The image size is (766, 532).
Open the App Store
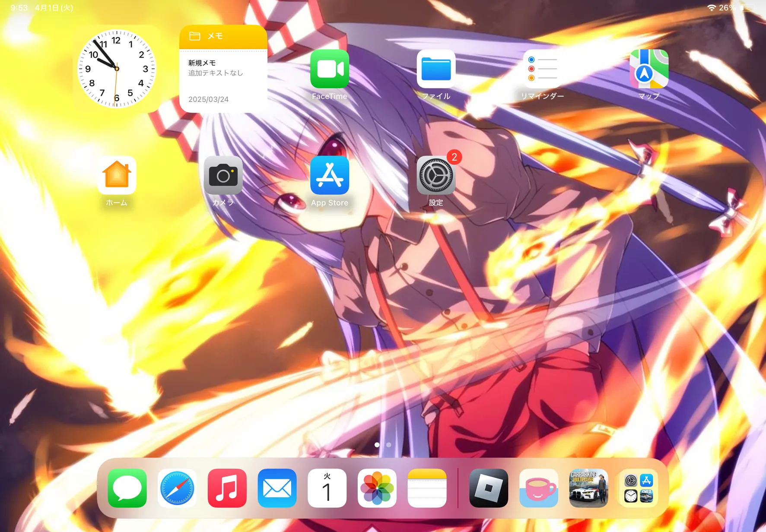(330, 175)
